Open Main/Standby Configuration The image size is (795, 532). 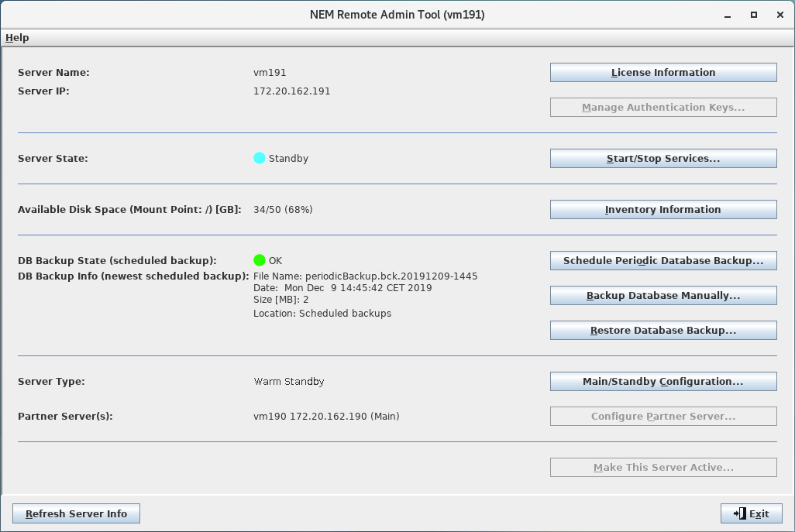point(663,381)
